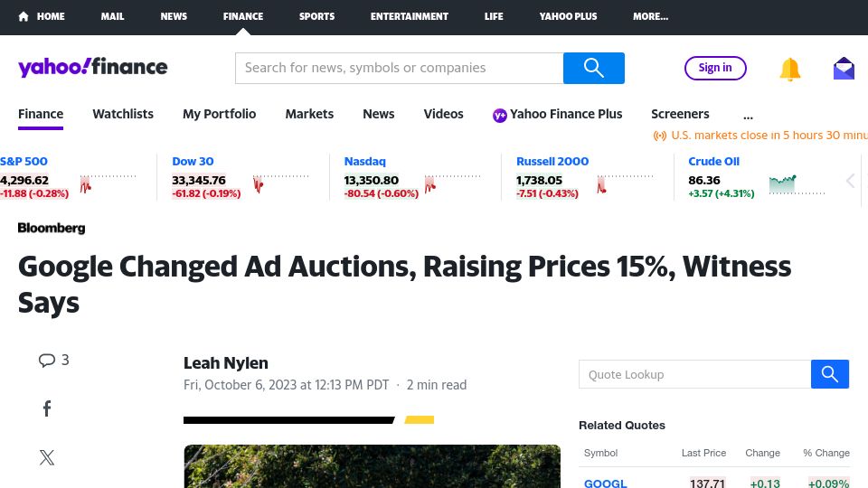Click the U.S. markets close notice
This screenshot has width=868, height=488.
coord(769,136)
